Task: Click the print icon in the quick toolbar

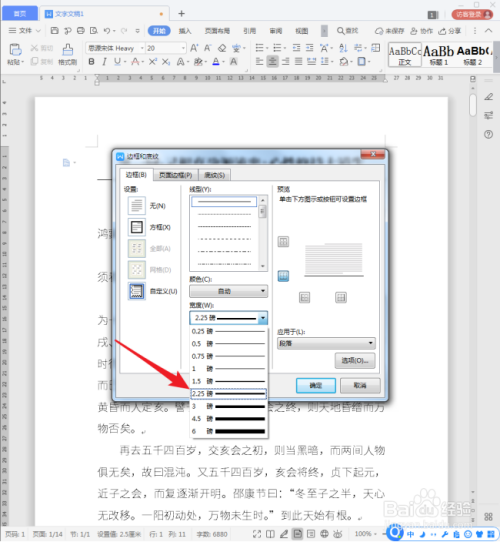Action: click(81, 31)
